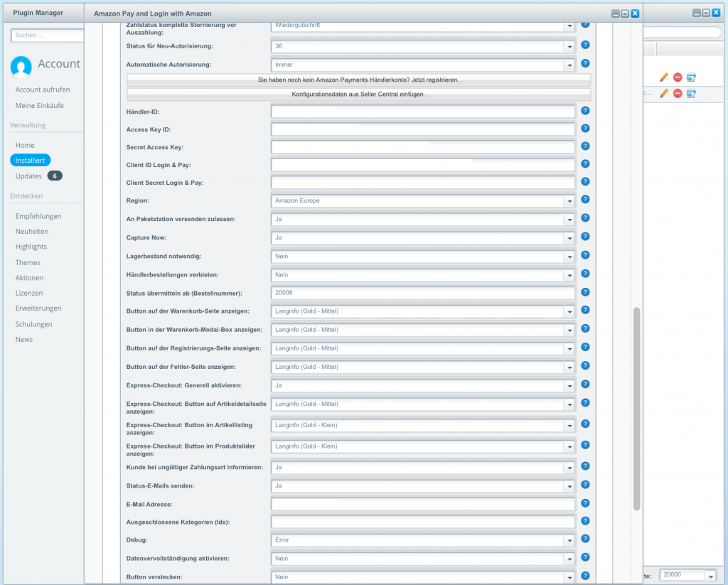Screen dimensions: 728x585
Task: Open Erweiterungen in sidebar
Action: click(x=38, y=308)
